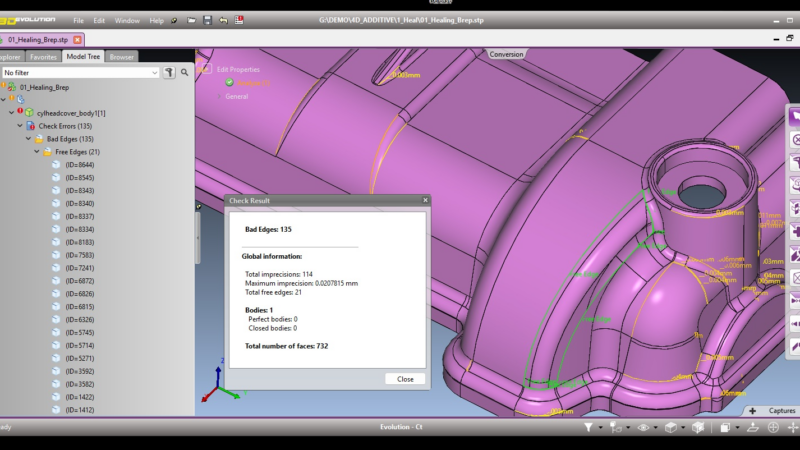Image resolution: width=800 pixels, height=450 pixels.
Task: Click the filter pin icon beside No filter
Action: (x=170, y=73)
